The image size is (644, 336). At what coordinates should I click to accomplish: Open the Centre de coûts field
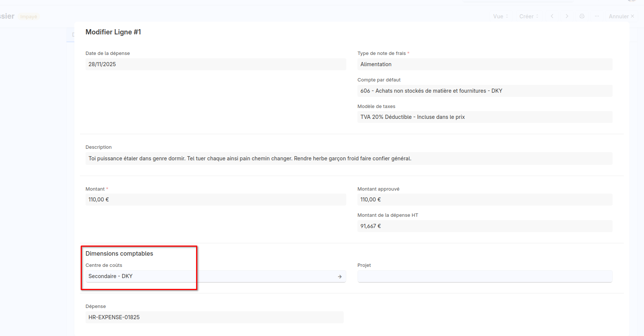[209, 276]
